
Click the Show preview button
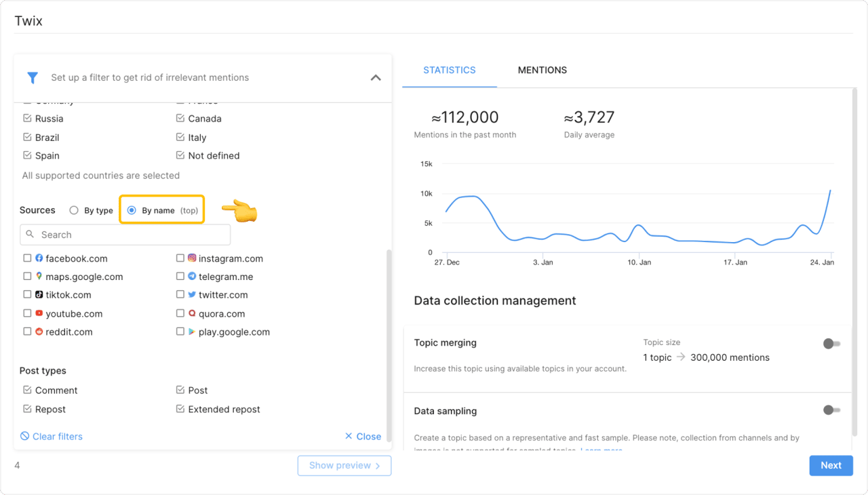click(344, 466)
